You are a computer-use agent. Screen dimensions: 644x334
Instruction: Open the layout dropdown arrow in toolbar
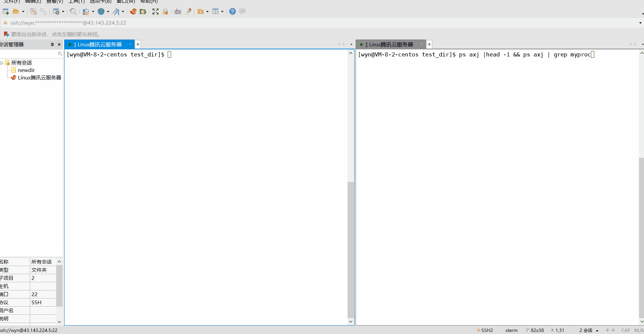(x=222, y=12)
